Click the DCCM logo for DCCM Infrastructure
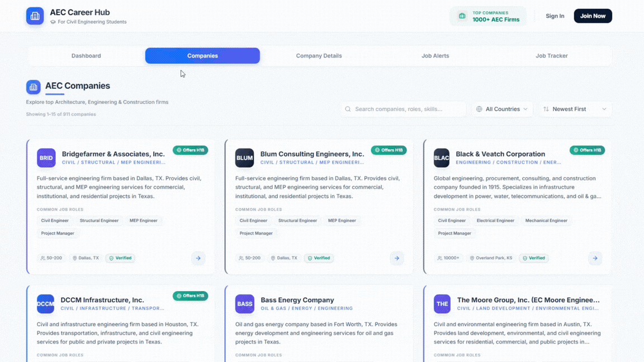 [45, 304]
